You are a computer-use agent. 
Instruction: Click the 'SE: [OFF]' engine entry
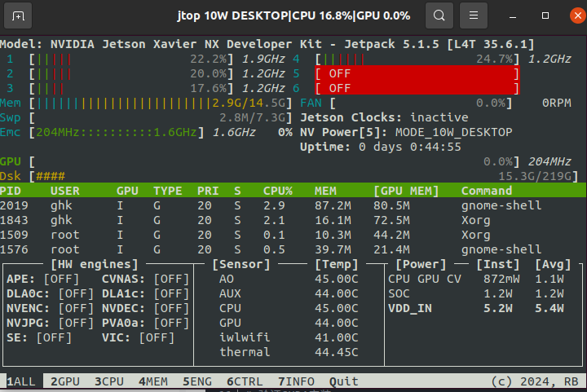pyautogui.click(x=39, y=337)
